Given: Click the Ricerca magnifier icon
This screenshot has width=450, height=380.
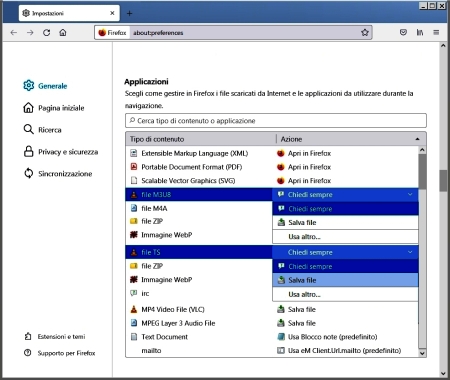Looking at the screenshot, I should point(29,129).
